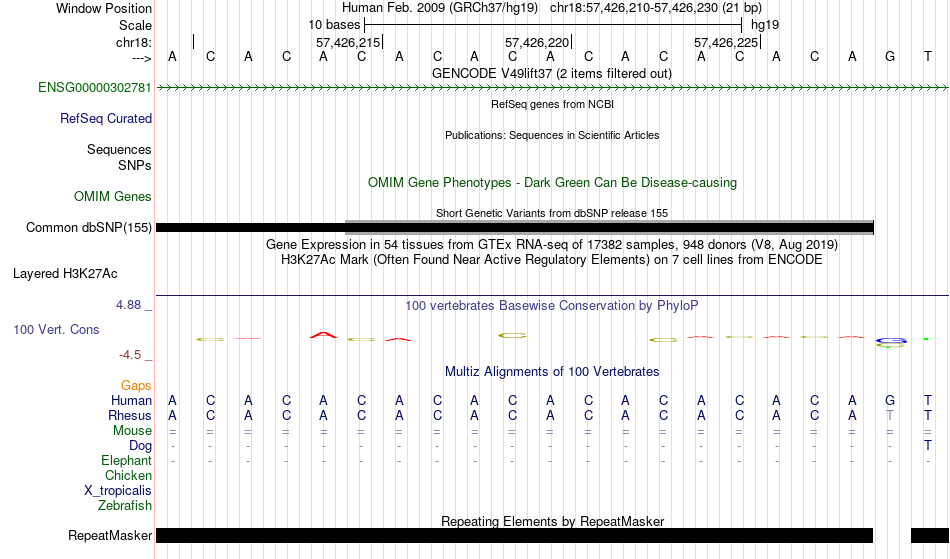Click the 57,426,220 coordinate label
The width and height of the screenshot is (950, 559).
point(537,42)
